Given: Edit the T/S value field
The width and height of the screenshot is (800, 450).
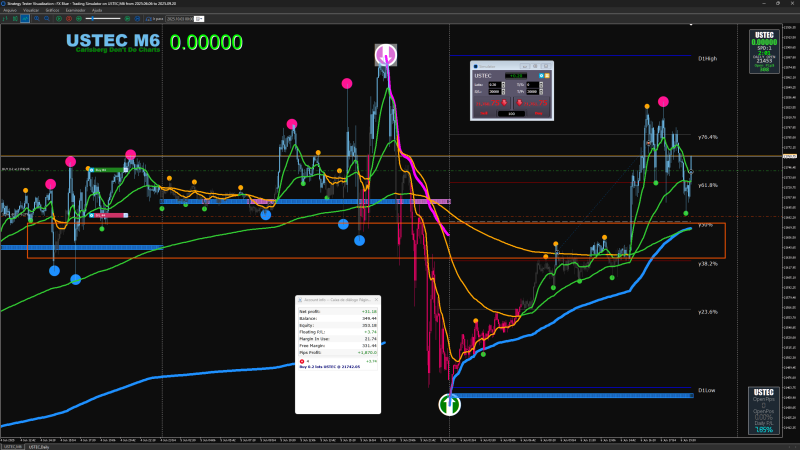Looking at the screenshot, I should pos(533,85).
